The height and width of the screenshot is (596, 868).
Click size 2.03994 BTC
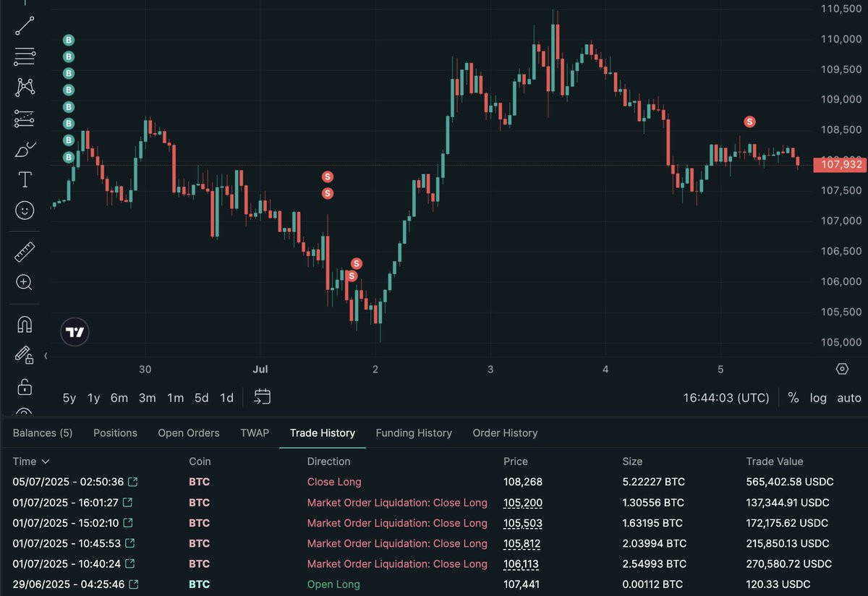tap(654, 543)
